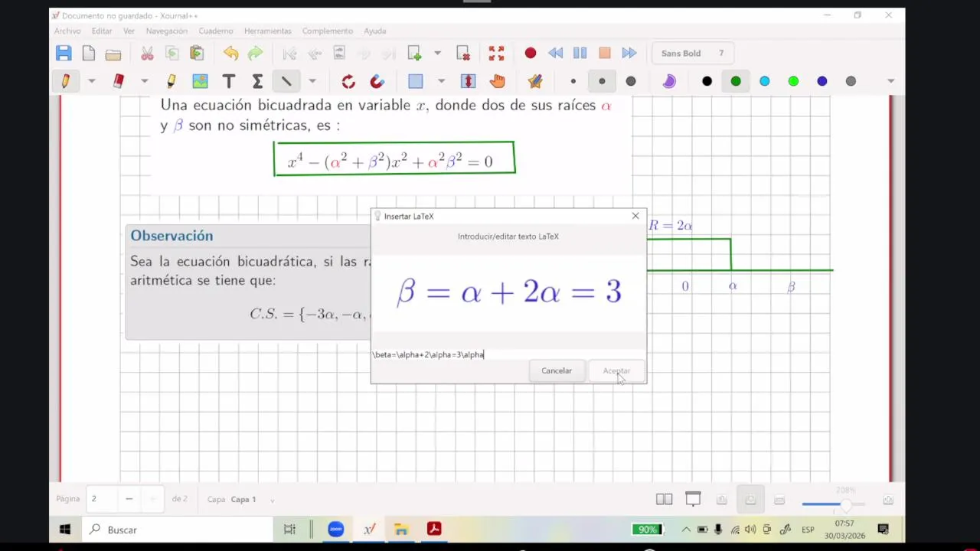Open the Editar menu
Screen dimensions: 980x551
(x=102, y=31)
